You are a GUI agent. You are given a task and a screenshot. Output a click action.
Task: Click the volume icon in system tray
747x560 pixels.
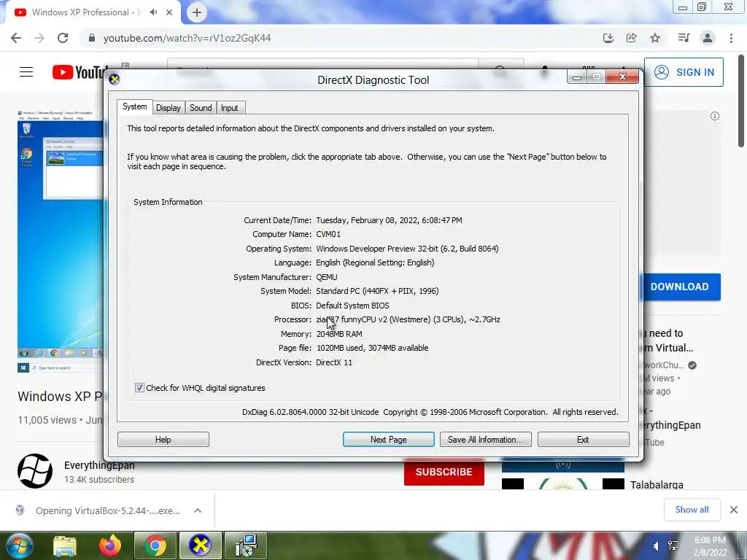(656, 545)
